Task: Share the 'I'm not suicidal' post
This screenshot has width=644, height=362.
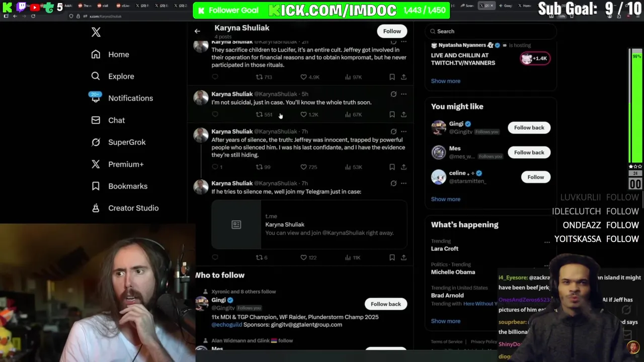Action: (404, 115)
